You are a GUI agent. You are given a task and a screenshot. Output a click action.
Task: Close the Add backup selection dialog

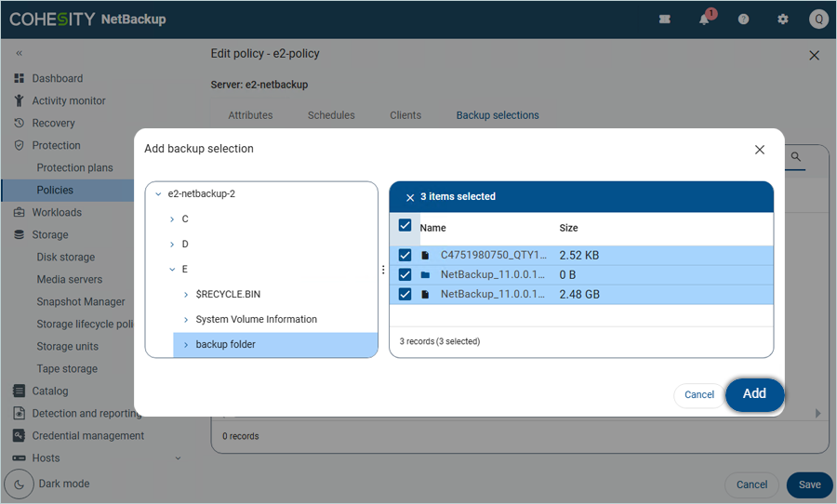760,150
